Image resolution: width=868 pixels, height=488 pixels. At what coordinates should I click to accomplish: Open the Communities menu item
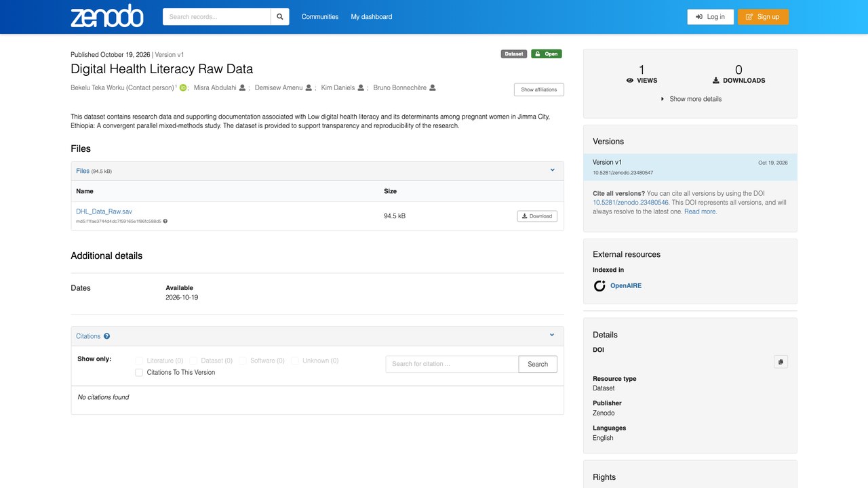[320, 17]
